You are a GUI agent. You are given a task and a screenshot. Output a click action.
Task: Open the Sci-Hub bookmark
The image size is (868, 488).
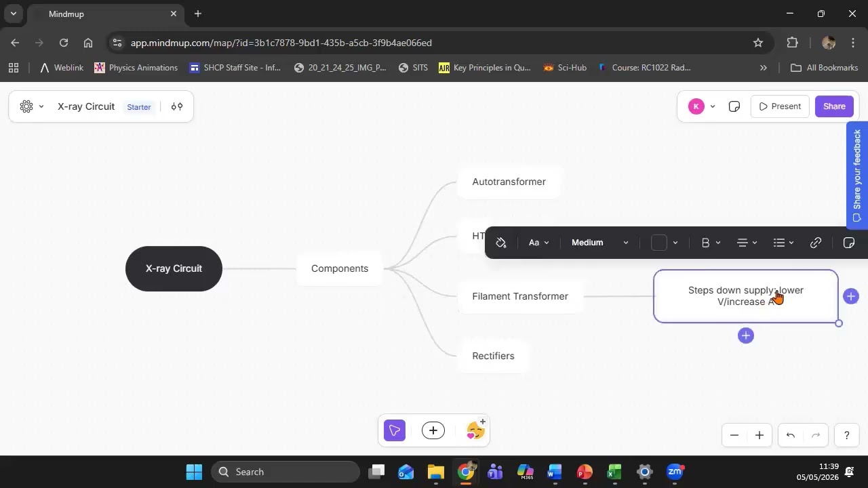click(x=565, y=68)
